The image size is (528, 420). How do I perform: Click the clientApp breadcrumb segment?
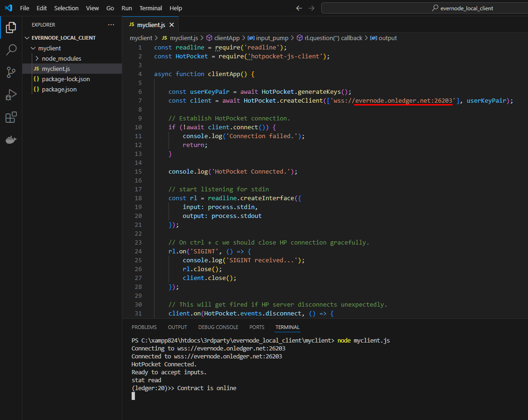coord(227,38)
